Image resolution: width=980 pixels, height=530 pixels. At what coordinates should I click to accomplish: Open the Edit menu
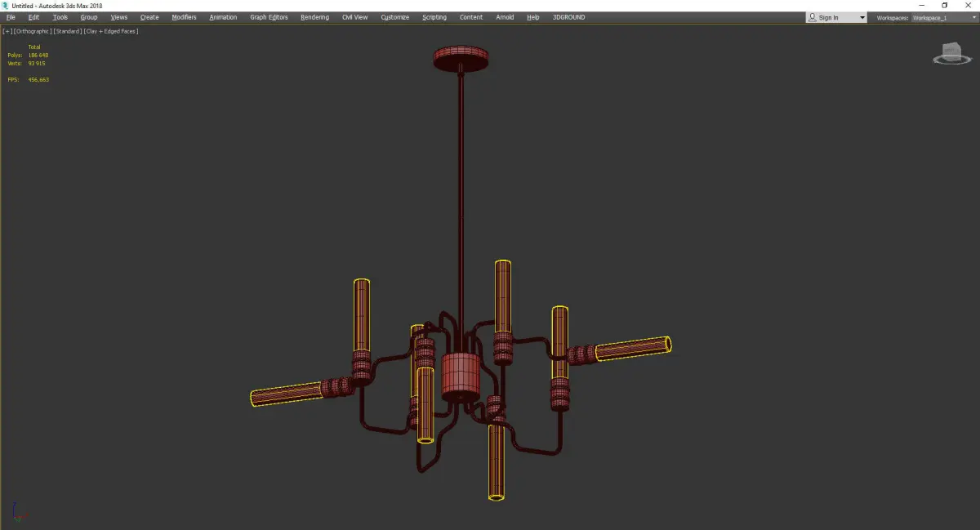pos(33,17)
